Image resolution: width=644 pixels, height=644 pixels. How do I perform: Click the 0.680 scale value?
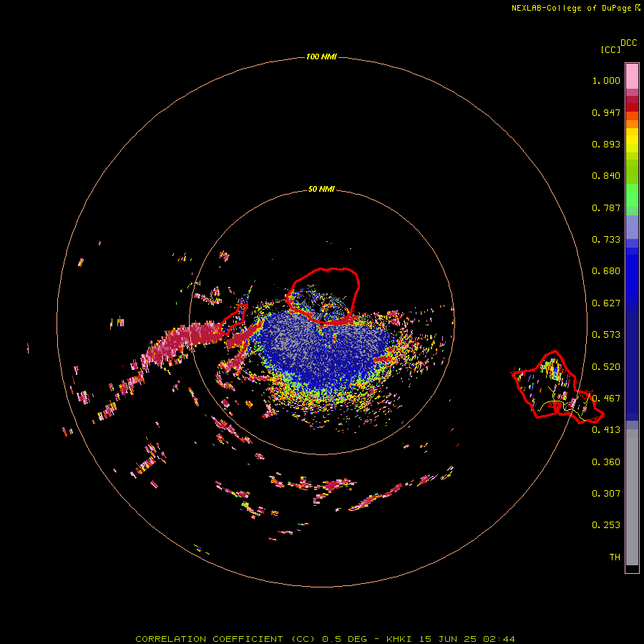tap(606, 271)
